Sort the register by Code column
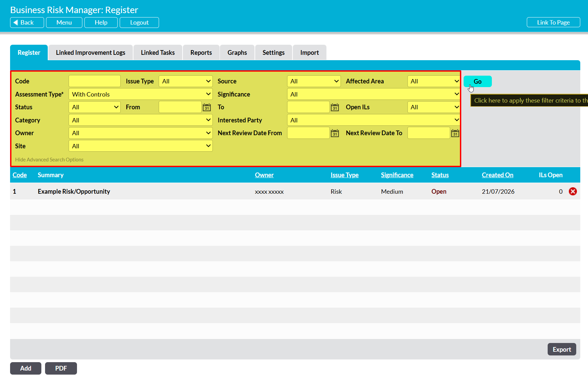The width and height of the screenshot is (588, 383). (19, 175)
